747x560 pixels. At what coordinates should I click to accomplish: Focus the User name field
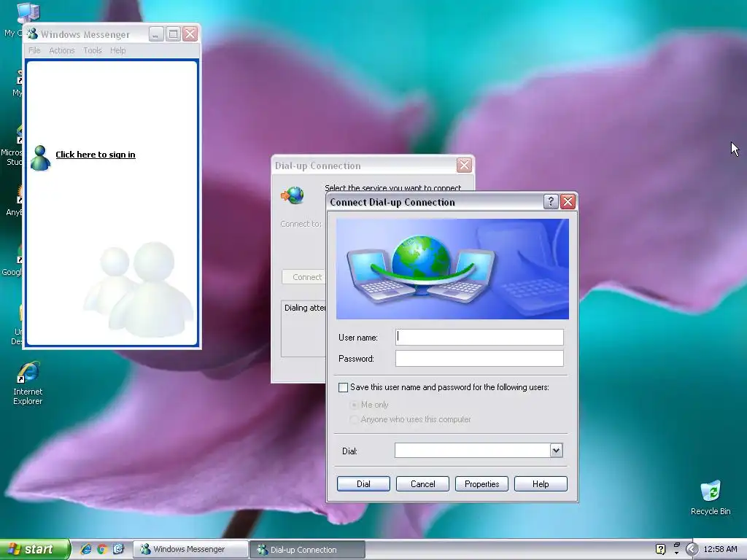479,337
